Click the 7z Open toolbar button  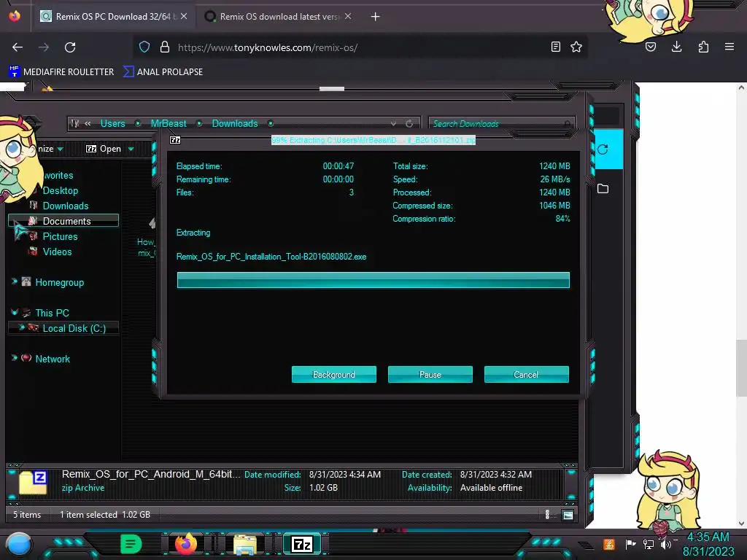(x=104, y=149)
